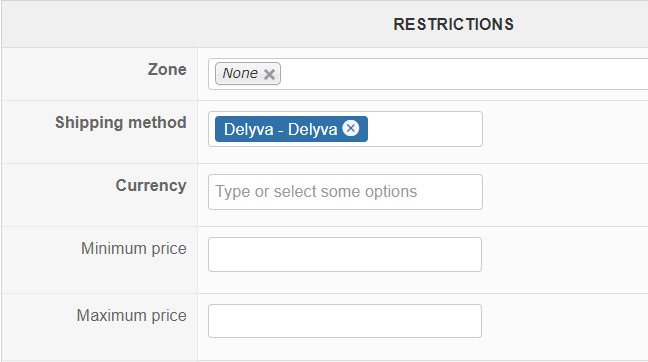Focus the Maximum price input box

(345, 321)
